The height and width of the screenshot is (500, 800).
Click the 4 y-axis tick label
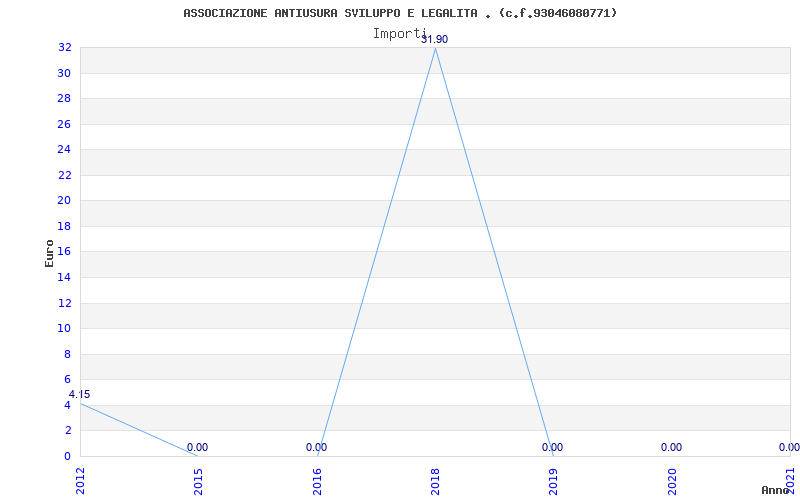[x=67, y=405]
